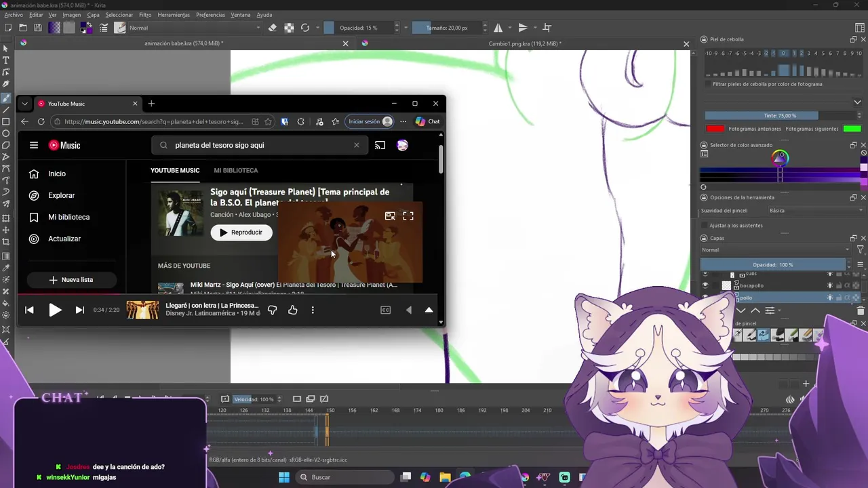Viewport: 868px width, 488px height.
Task: Click green Fotogramas siguientes color swatch
Action: coord(852,129)
